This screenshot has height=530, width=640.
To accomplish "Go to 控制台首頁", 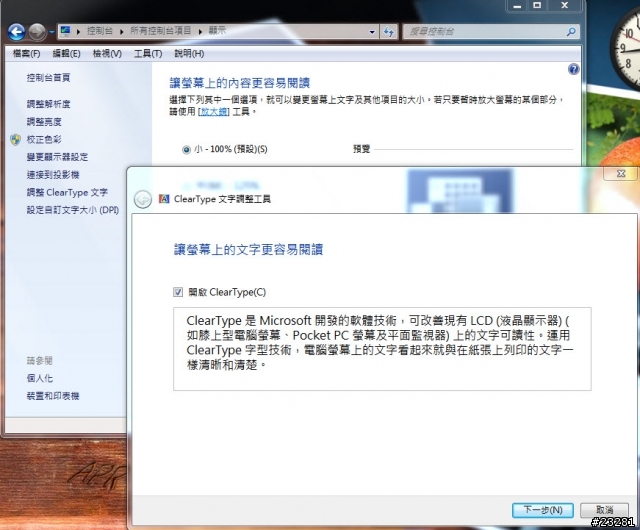I will point(48,77).
